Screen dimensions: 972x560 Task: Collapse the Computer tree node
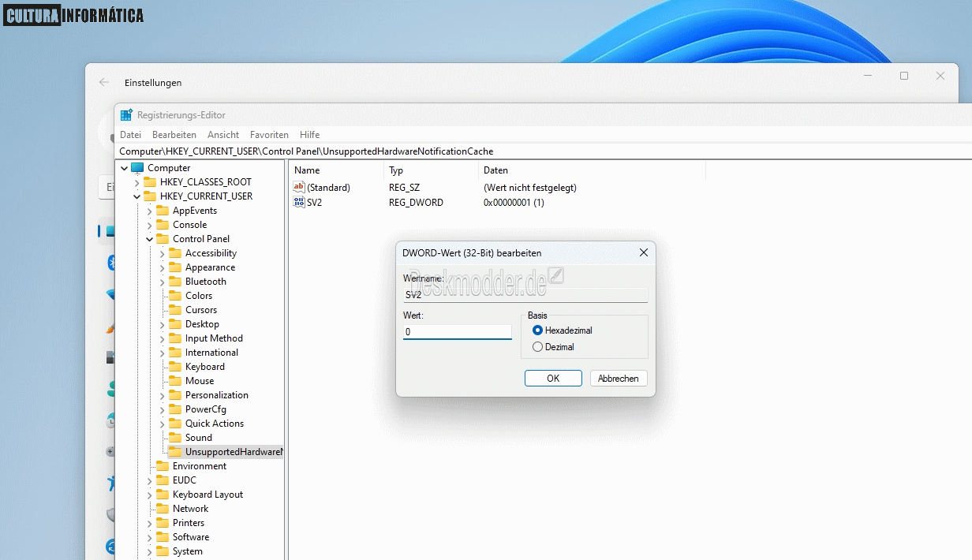pyautogui.click(x=124, y=168)
